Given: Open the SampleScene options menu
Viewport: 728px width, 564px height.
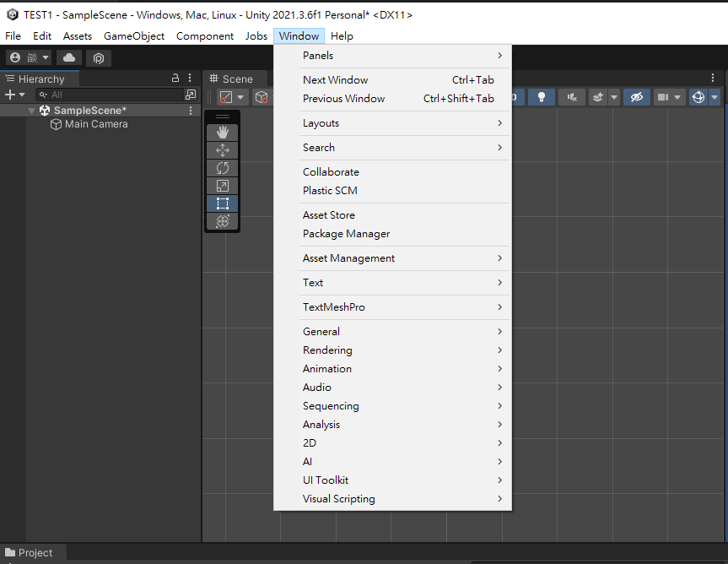Looking at the screenshot, I should (x=191, y=111).
